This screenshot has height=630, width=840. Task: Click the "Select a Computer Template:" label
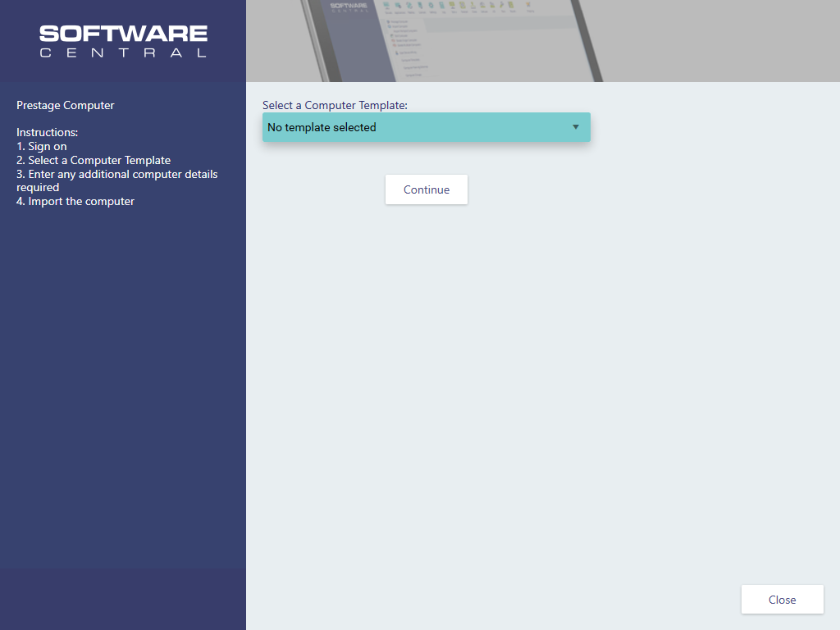click(335, 105)
